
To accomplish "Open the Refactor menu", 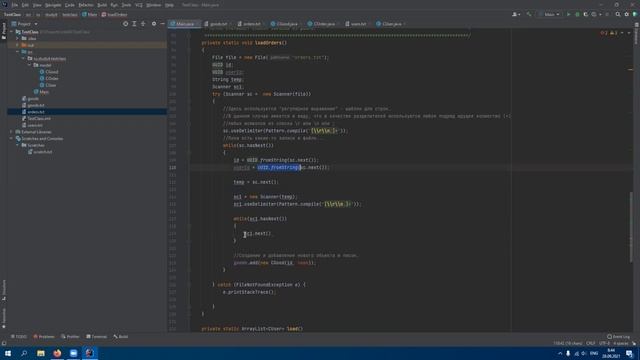I will tap(86, 5).
